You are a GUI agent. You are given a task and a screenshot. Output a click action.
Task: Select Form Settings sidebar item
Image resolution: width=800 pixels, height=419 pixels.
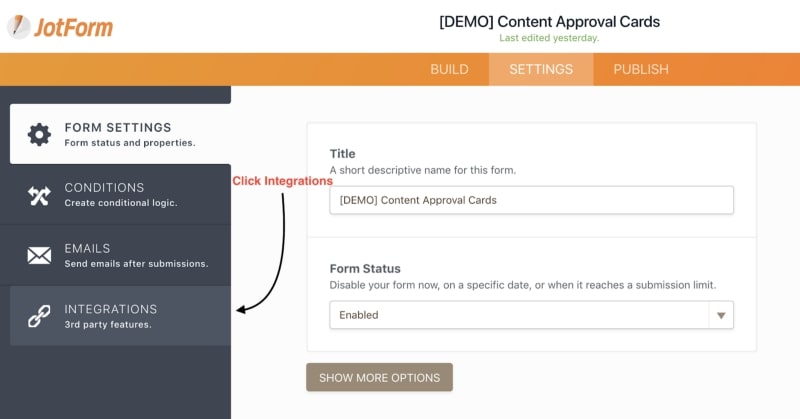[120, 134]
